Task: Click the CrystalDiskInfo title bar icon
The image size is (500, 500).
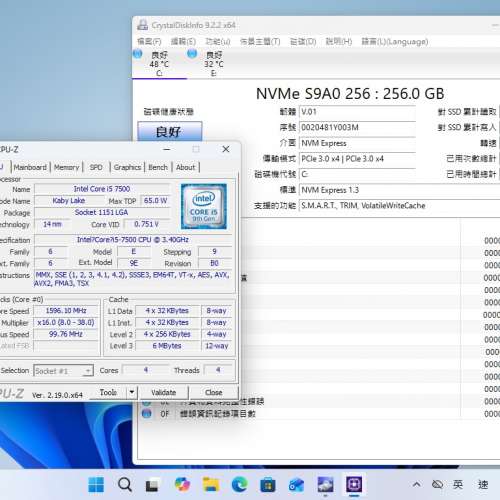Action: tap(143, 25)
